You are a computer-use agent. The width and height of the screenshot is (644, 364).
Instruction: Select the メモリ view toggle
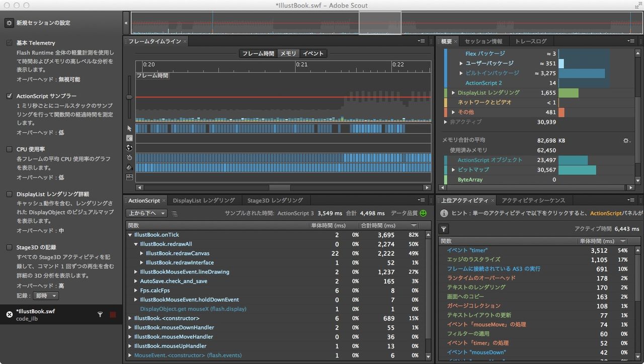point(288,53)
